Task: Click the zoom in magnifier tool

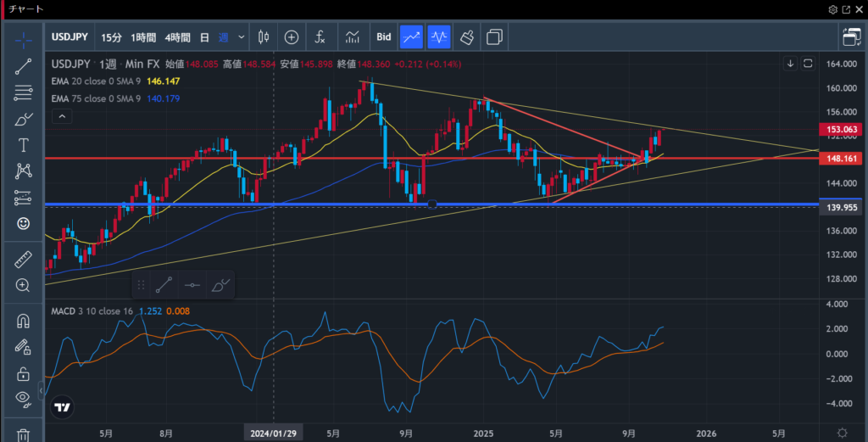Action: pyautogui.click(x=24, y=286)
